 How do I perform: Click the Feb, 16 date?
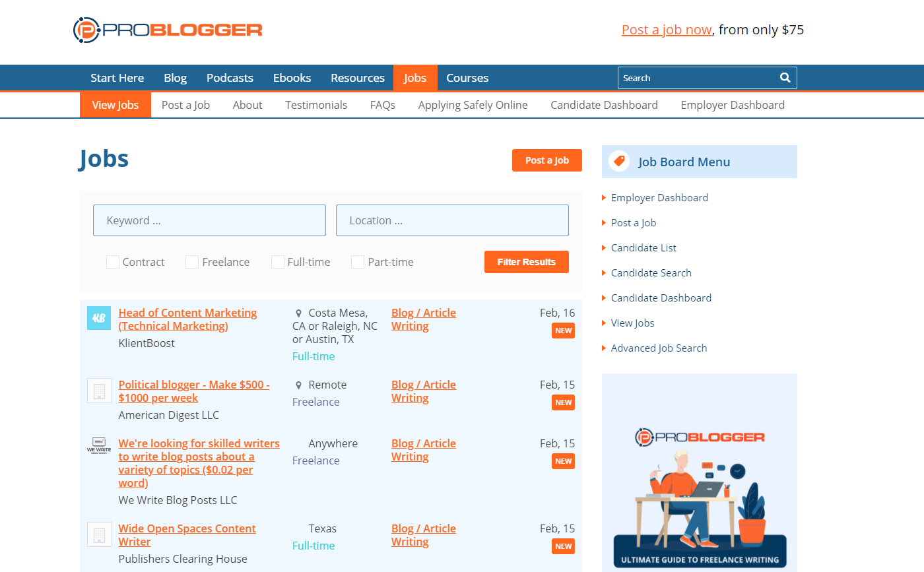click(x=558, y=313)
